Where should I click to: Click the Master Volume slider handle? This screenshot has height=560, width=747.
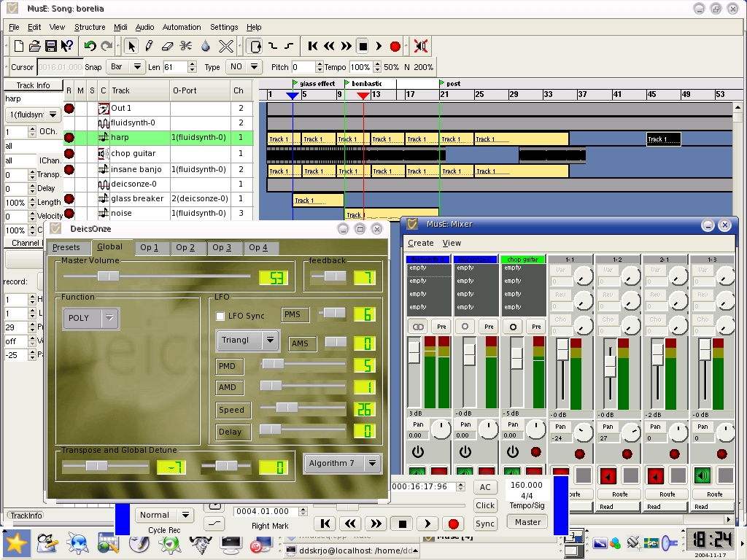point(108,276)
